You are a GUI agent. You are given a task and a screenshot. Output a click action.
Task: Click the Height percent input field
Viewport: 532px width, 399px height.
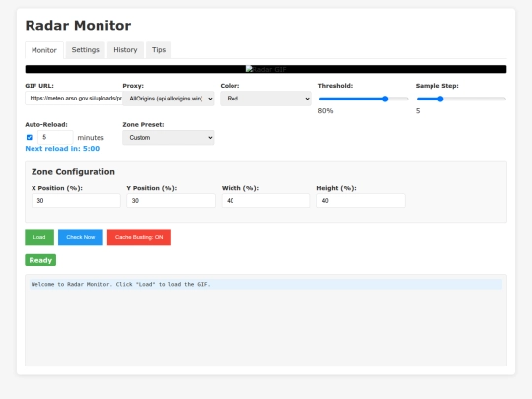(x=361, y=201)
